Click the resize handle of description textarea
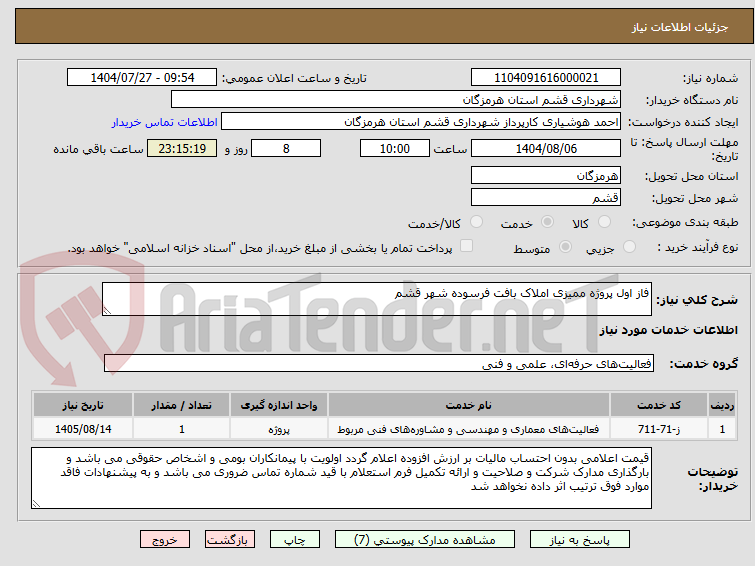The height and width of the screenshot is (566, 755). [107, 311]
